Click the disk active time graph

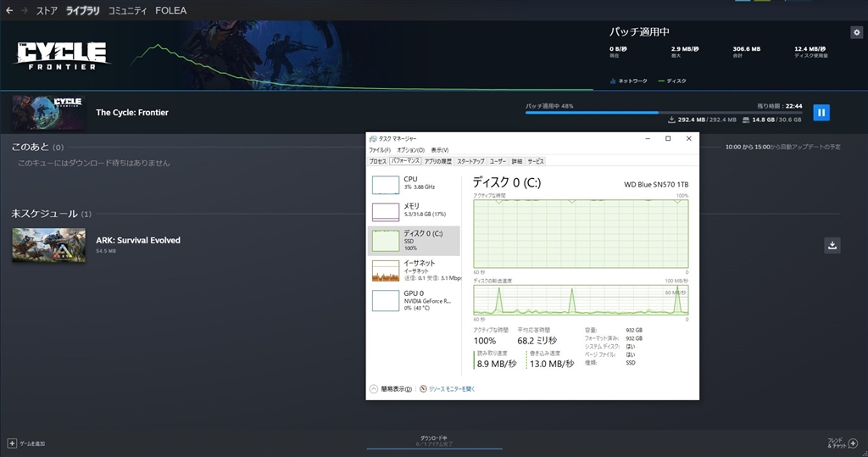pyautogui.click(x=581, y=234)
